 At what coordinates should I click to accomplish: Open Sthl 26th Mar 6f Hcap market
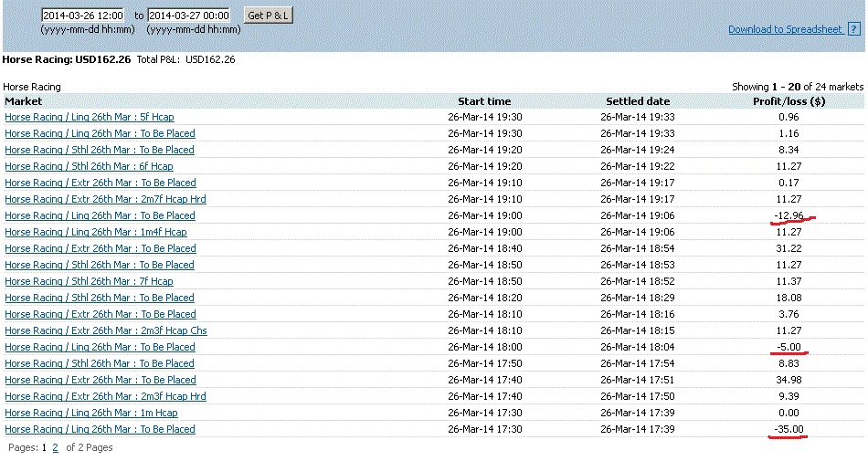click(x=89, y=166)
